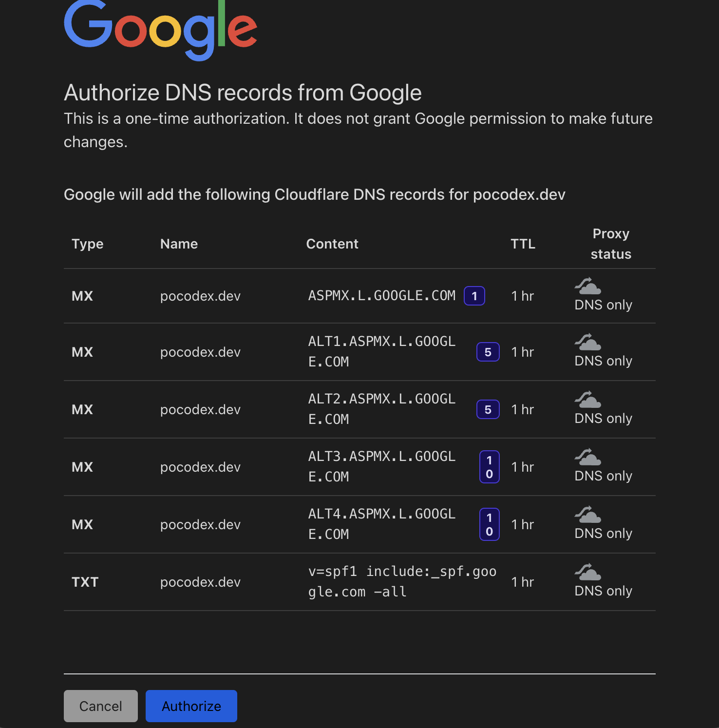
Task: Click the Content column header
Action: tap(332, 244)
